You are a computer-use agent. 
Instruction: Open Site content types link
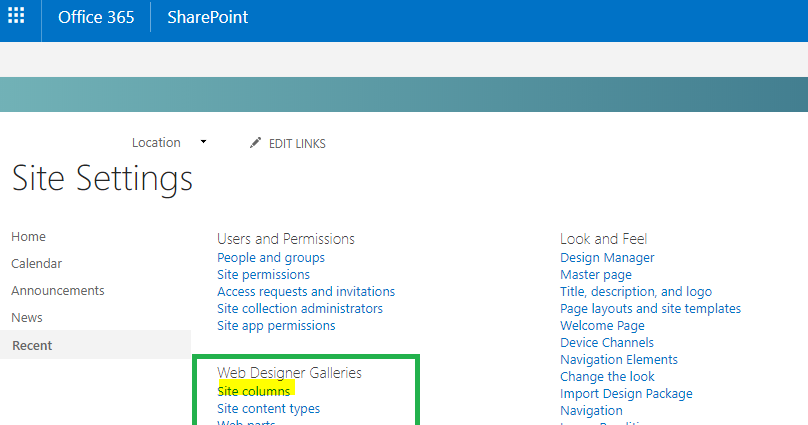coord(268,409)
